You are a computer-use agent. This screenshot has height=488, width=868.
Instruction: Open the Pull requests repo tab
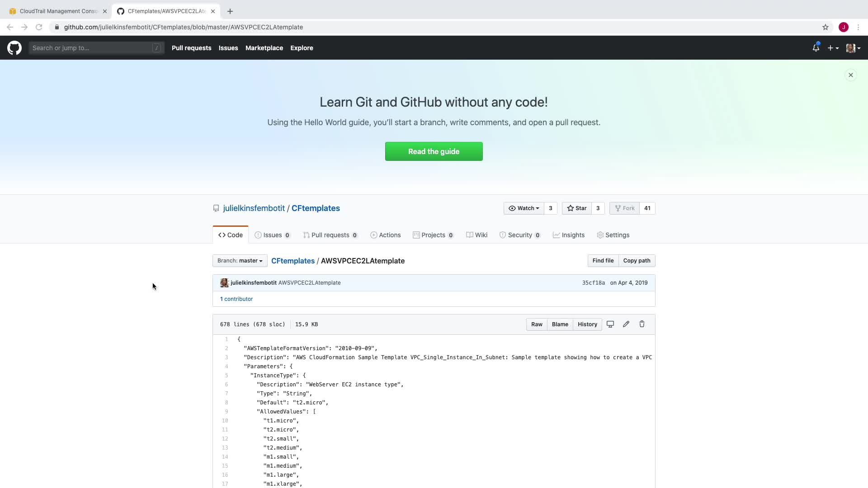pyautogui.click(x=330, y=235)
